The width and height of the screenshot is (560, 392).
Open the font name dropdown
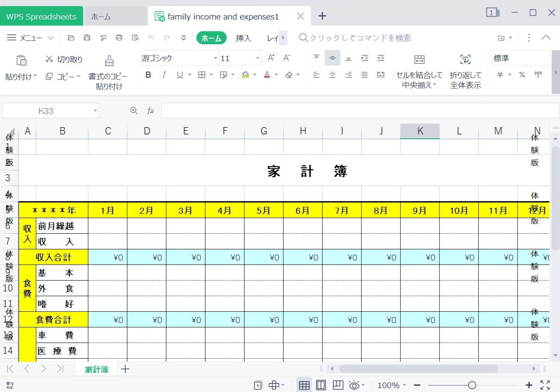pos(216,58)
